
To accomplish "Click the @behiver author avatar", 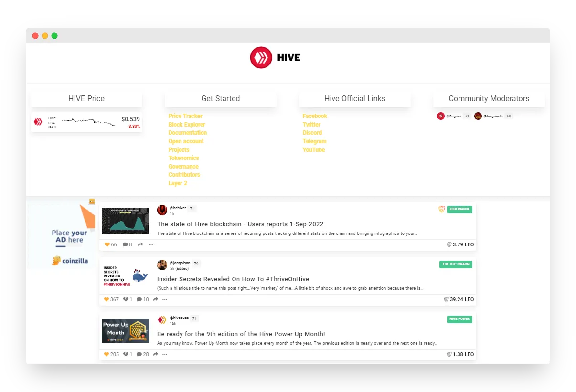I will (162, 210).
